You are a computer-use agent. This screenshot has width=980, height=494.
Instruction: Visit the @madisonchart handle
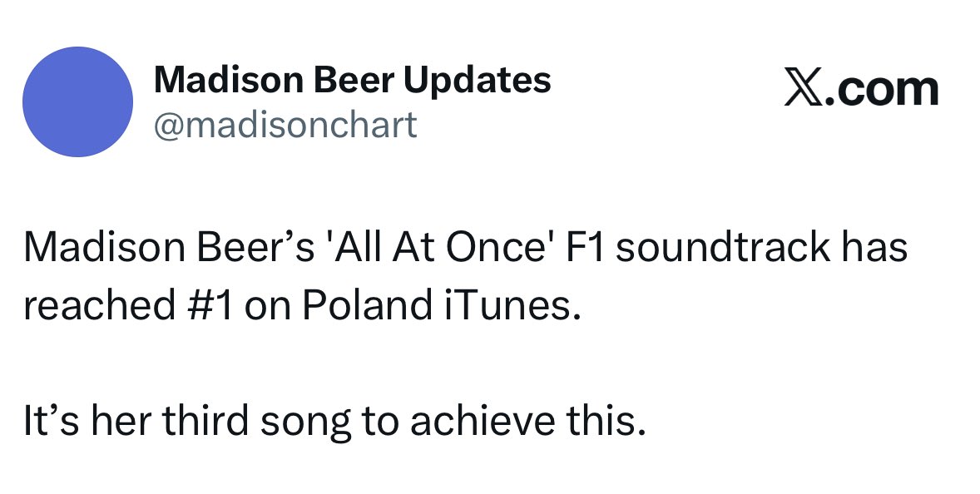pos(285,124)
